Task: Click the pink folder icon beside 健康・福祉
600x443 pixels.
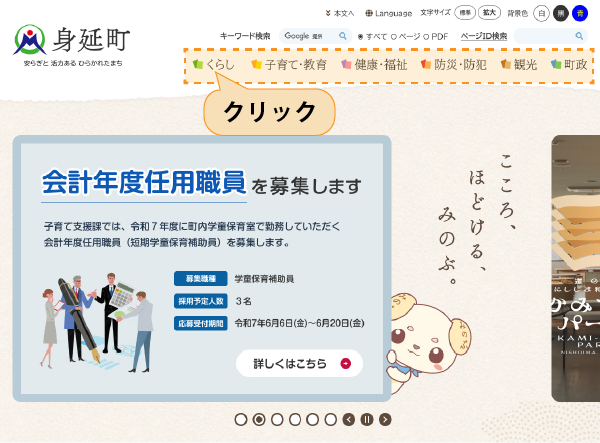Action: (x=346, y=64)
